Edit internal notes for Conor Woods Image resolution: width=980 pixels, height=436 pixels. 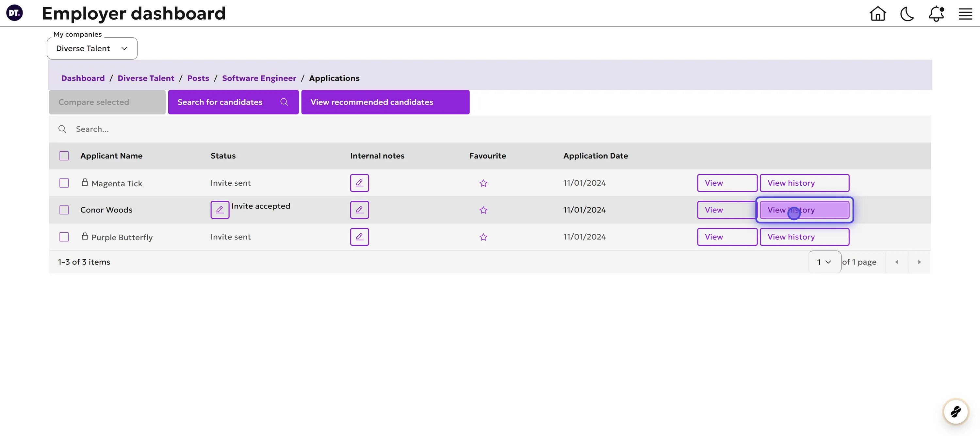tap(359, 210)
